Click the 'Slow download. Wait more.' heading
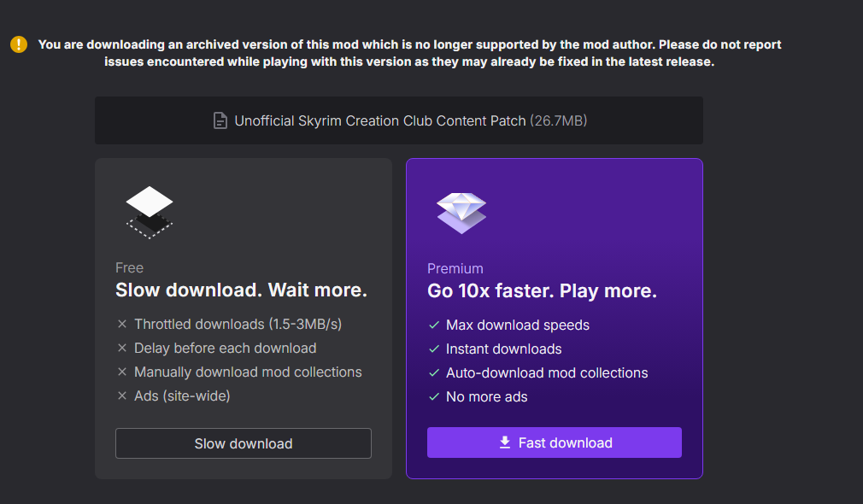 [241, 290]
